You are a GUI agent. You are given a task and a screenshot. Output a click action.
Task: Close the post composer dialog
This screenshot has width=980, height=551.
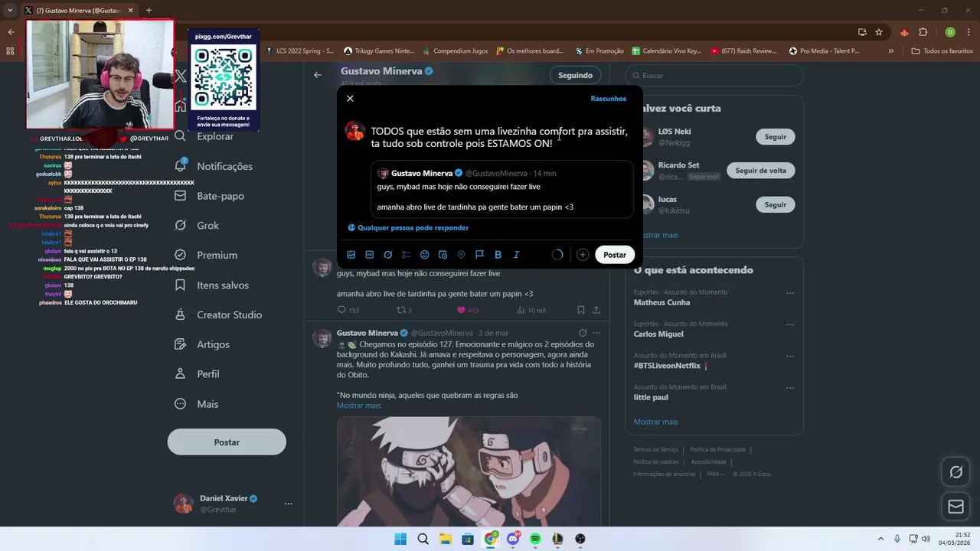pyautogui.click(x=350, y=99)
